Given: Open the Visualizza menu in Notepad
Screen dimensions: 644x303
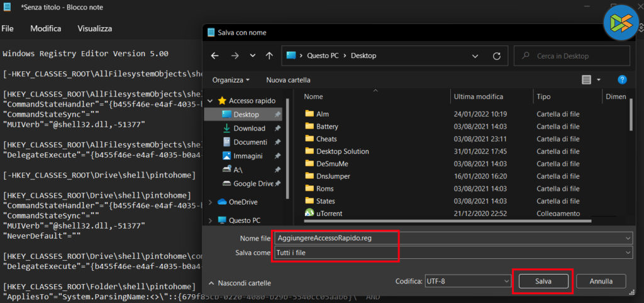Looking at the screenshot, I should [95, 28].
